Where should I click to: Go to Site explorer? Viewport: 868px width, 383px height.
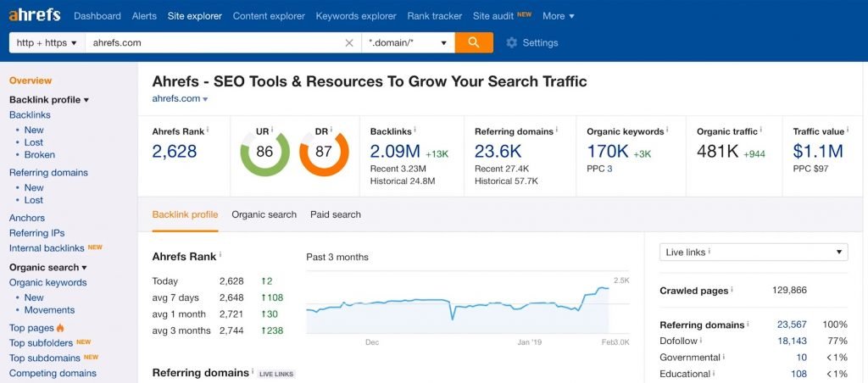tap(195, 16)
